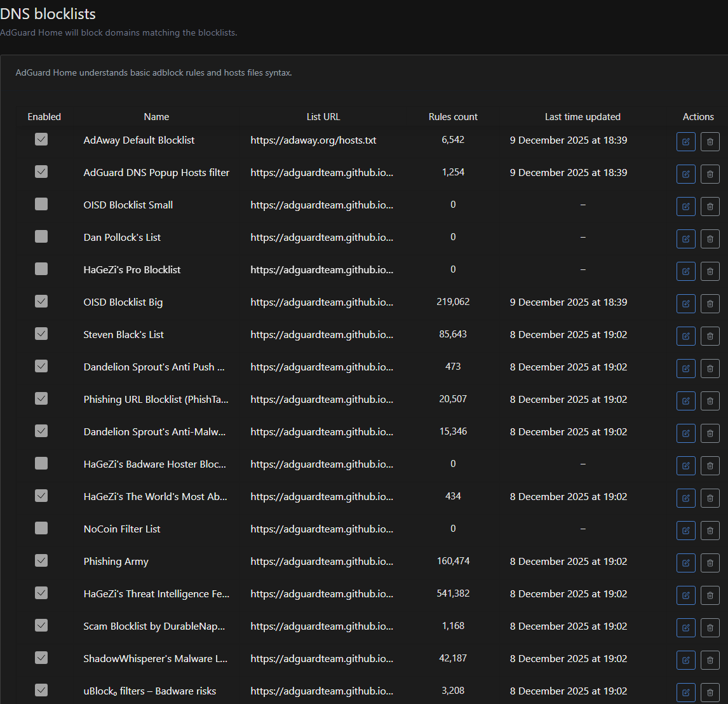The width and height of the screenshot is (728, 704).
Task: Sort by the Name column header
Action: pos(156,117)
